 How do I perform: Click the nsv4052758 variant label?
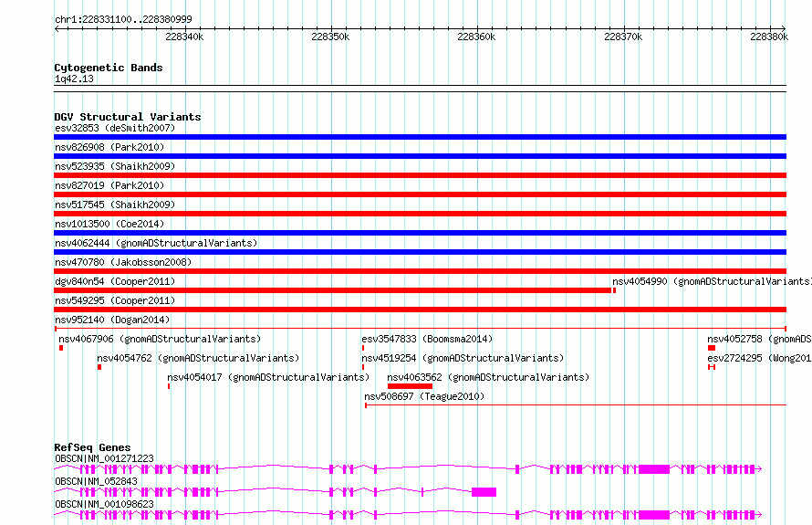point(760,339)
